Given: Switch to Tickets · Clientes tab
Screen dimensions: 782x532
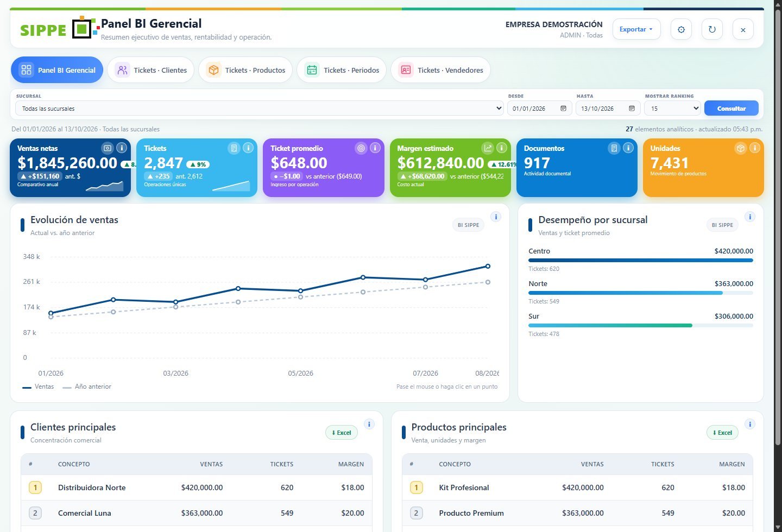Looking at the screenshot, I should pyautogui.click(x=151, y=70).
